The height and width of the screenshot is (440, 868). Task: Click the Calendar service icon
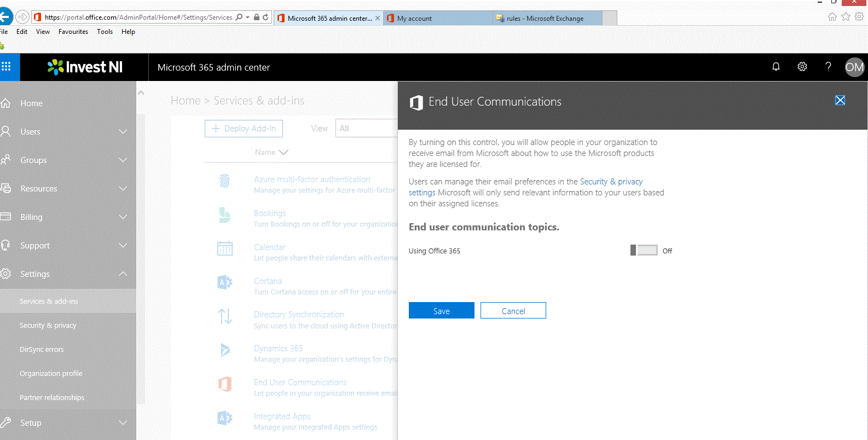tap(225, 248)
